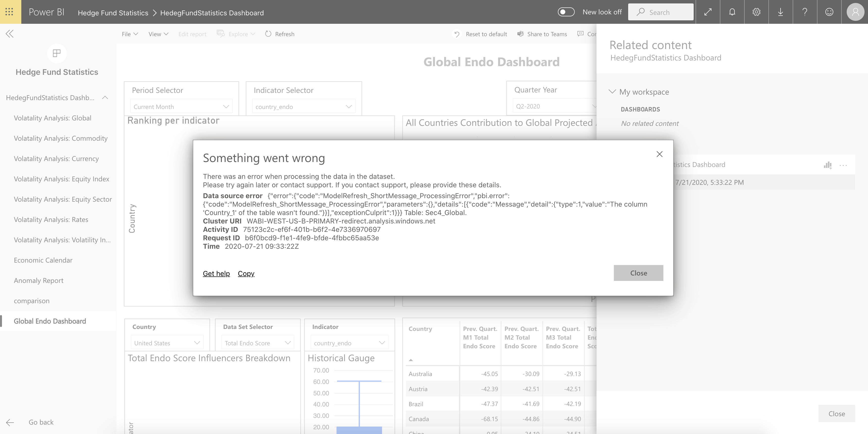The height and width of the screenshot is (434, 868).
Task: Open the View menu
Action: (x=158, y=34)
